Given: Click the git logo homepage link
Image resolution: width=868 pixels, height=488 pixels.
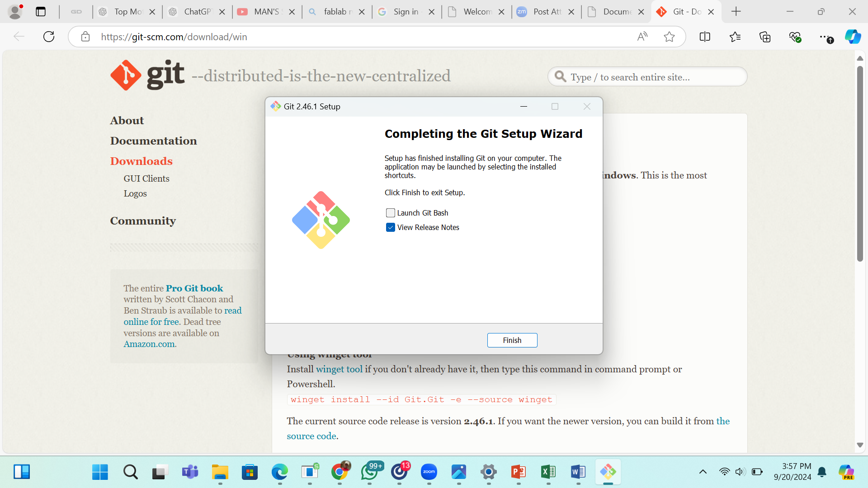Looking at the screenshot, I should point(147,75).
